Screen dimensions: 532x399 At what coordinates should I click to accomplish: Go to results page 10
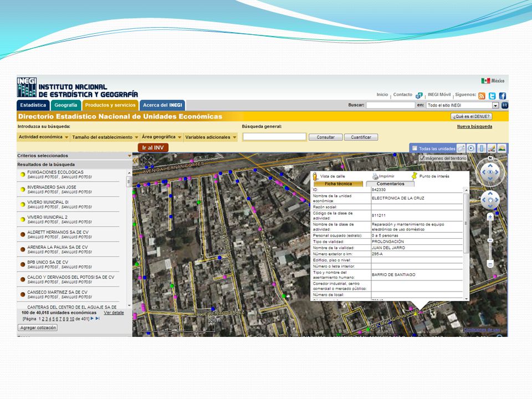(x=72, y=319)
